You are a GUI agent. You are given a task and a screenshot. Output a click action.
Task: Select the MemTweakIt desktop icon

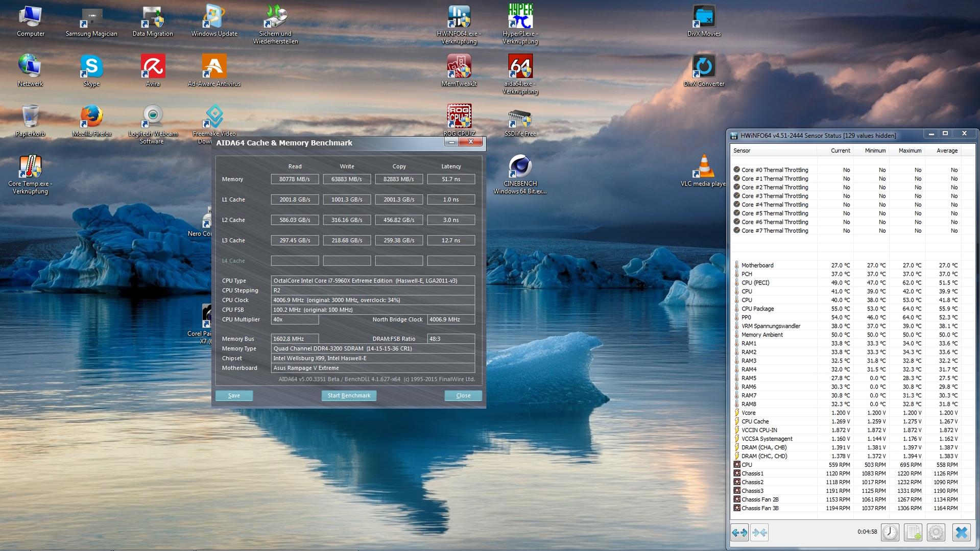[459, 70]
